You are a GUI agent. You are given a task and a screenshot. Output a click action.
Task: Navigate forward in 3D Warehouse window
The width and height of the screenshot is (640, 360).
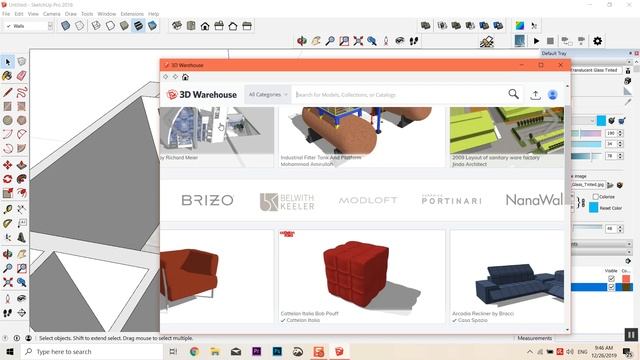pyautogui.click(x=175, y=77)
